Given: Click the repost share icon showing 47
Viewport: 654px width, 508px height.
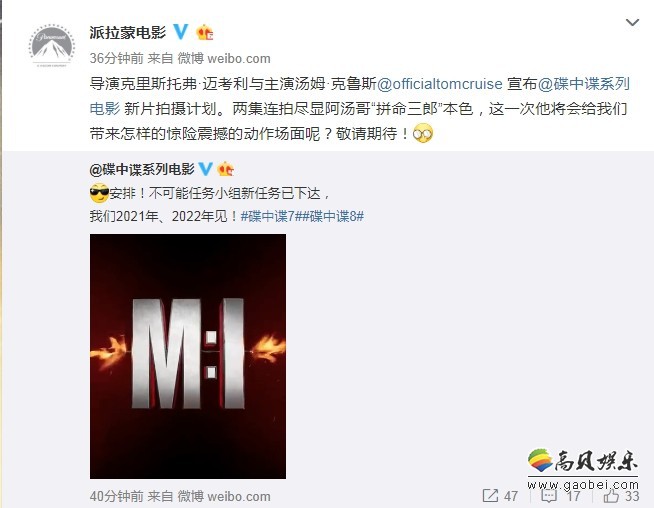Looking at the screenshot, I should click(x=490, y=496).
